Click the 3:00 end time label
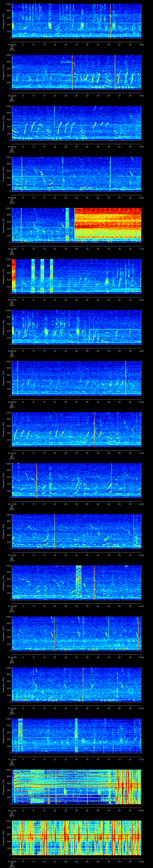153x868 pixels. (x=141, y=44)
